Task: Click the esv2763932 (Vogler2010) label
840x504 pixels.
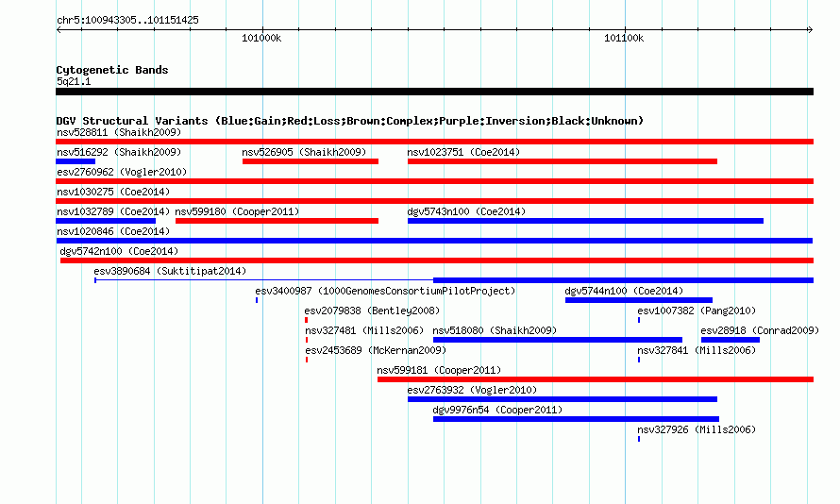Action: 472,390
